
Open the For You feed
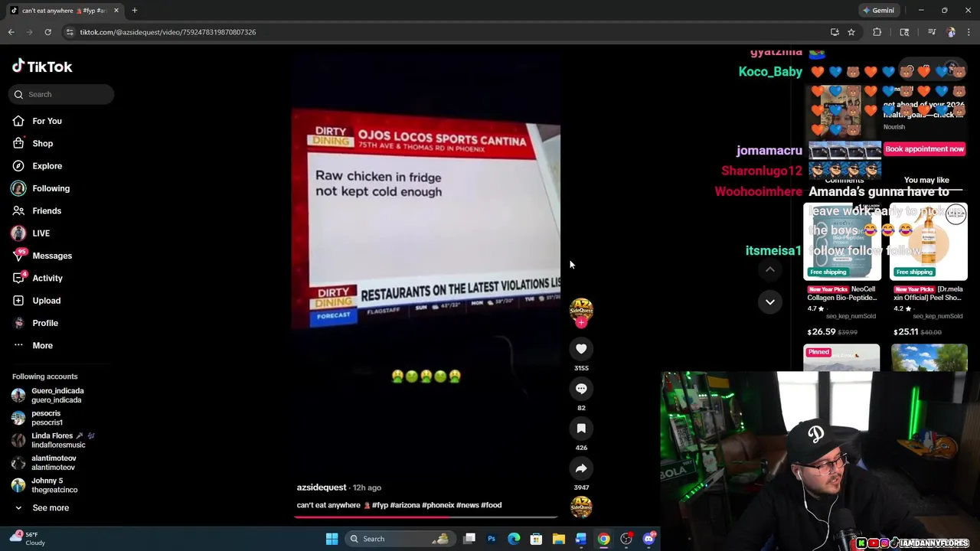(47, 121)
